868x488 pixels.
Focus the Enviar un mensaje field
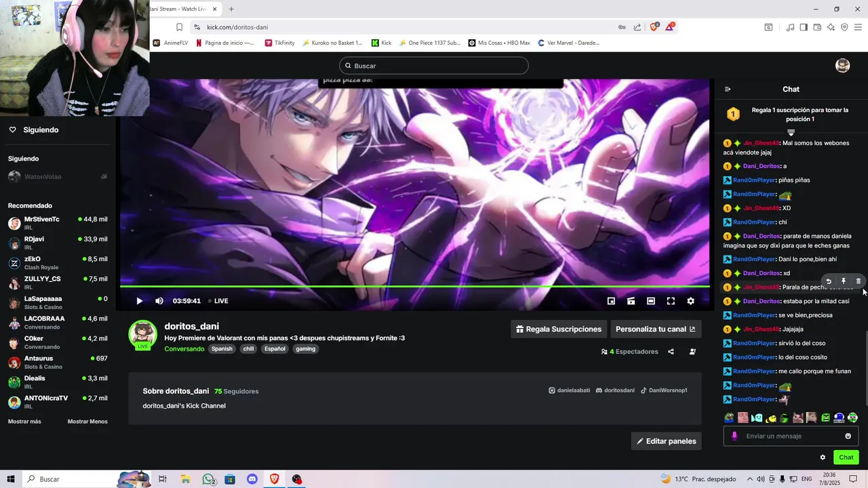[x=791, y=436]
